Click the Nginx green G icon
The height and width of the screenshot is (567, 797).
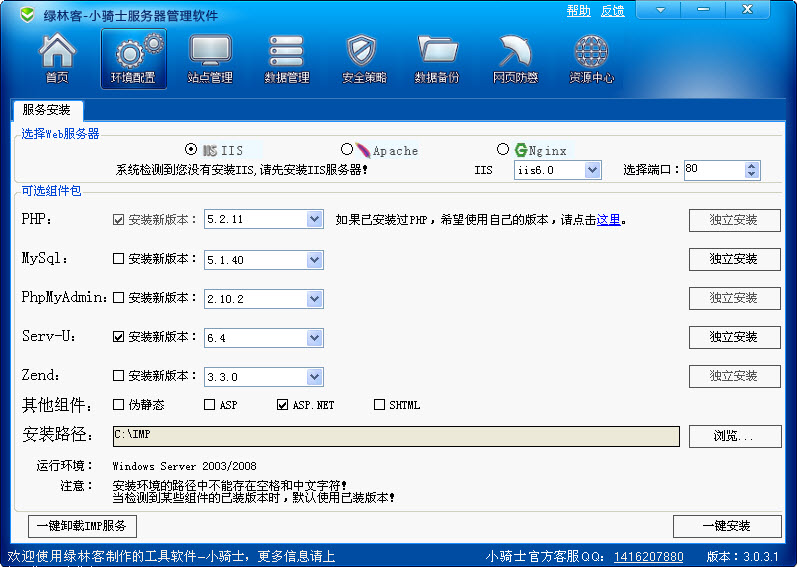coord(521,150)
